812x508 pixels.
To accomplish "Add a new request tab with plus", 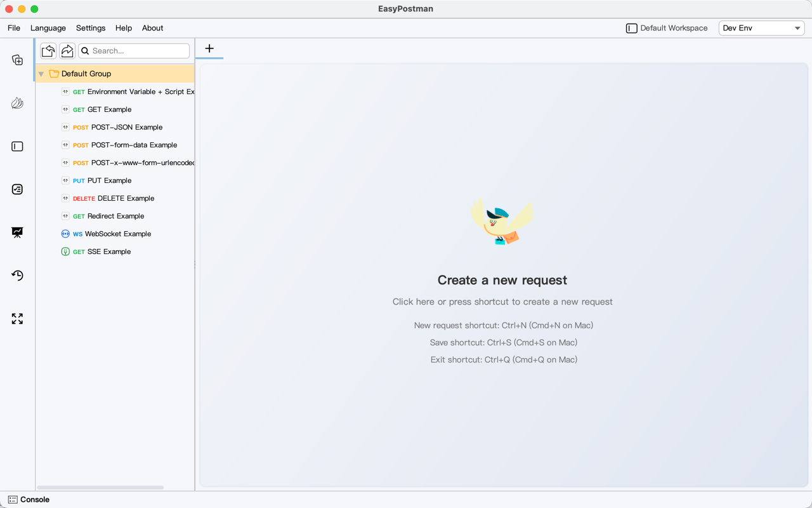I will click(209, 48).
